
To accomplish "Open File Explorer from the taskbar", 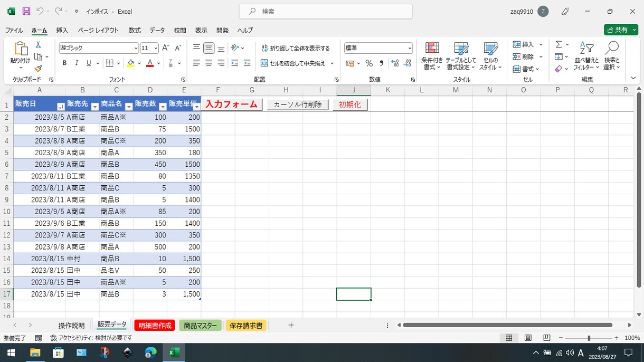I will coord(35,353).
